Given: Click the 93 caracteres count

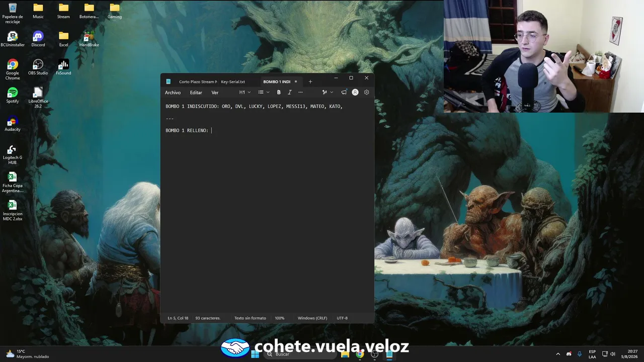Looking at the screenshot, I should 208,318.
